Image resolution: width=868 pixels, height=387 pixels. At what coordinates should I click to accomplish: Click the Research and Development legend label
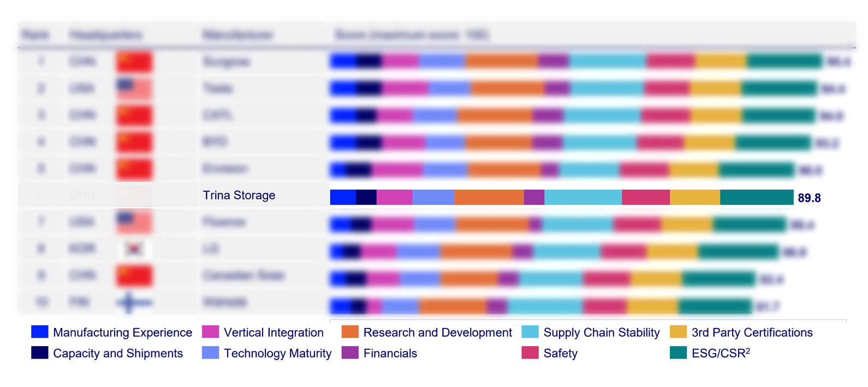(x=438, y=332)
